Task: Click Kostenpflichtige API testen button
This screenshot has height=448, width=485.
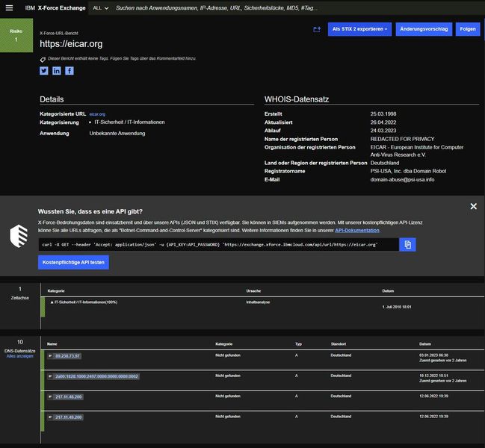Action: click(73, 262)
